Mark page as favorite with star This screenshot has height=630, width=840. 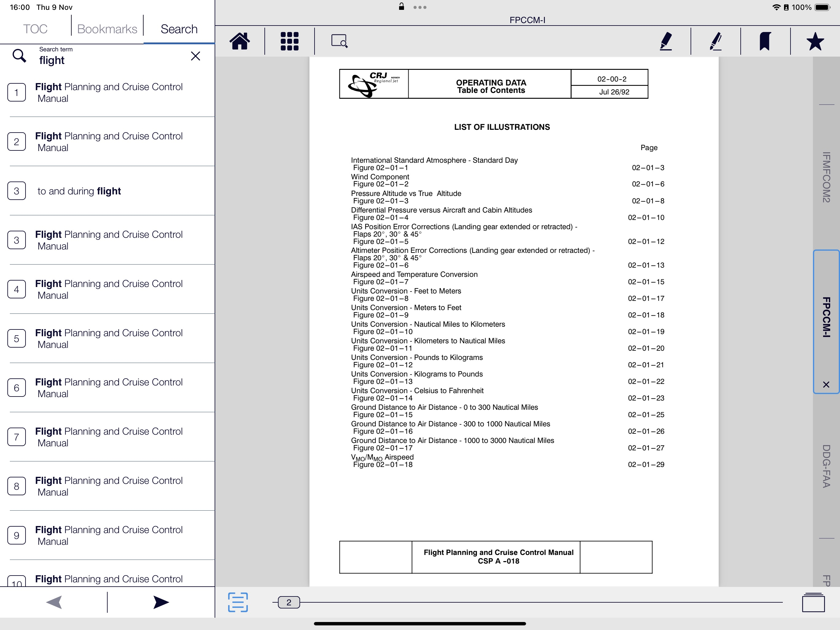tap(815, 41)
